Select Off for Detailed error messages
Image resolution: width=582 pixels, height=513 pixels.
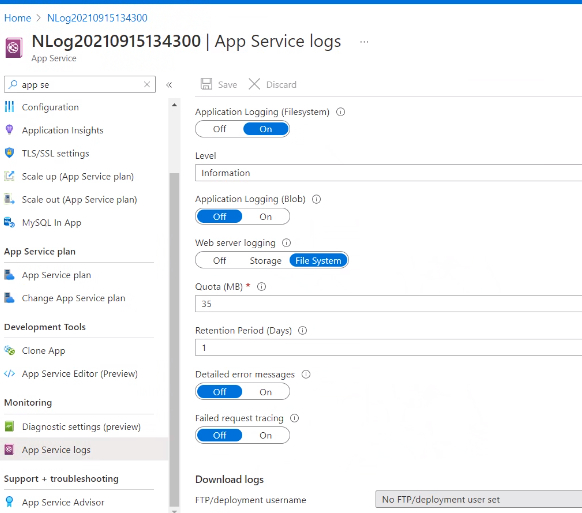219,392
